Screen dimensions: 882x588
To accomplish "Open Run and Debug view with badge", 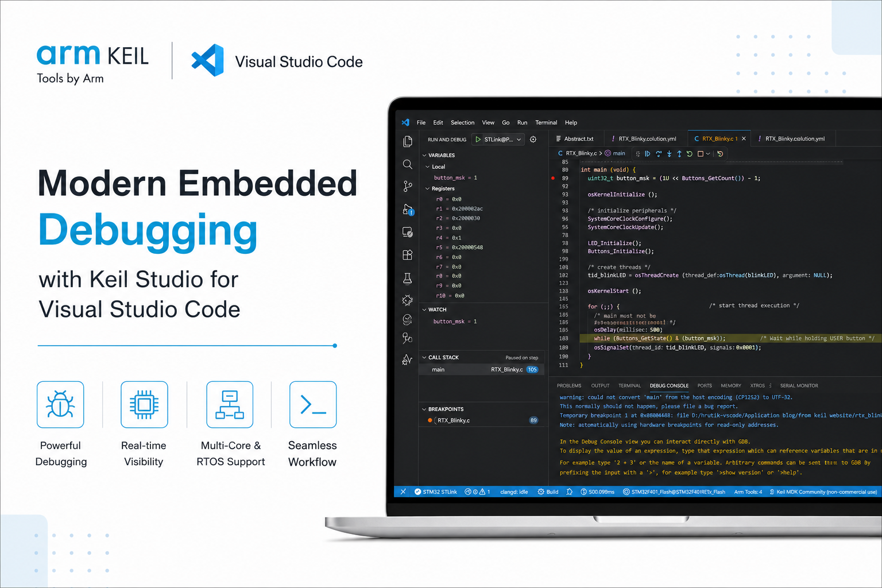I will click(x=408, y=210).
